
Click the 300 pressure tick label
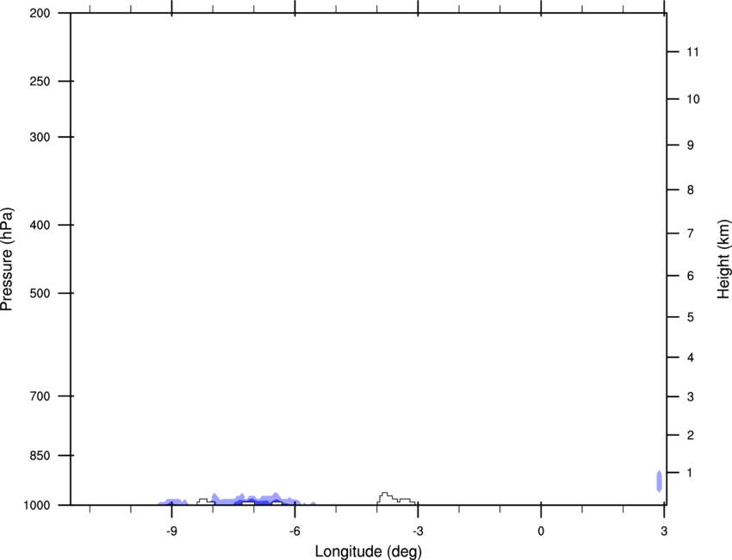click(x=40, y=137)
